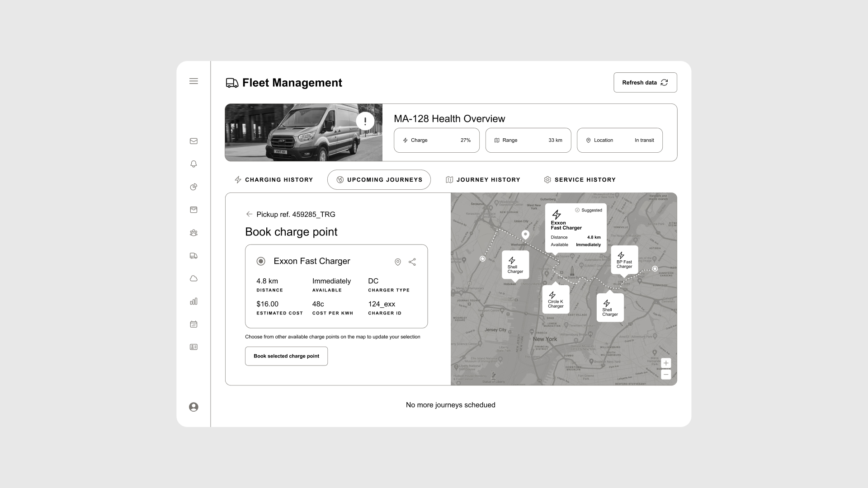The image size is (868, 488).
Task: Open the fleet vehicles truck icon in sidebar
Action: point(193,256)
